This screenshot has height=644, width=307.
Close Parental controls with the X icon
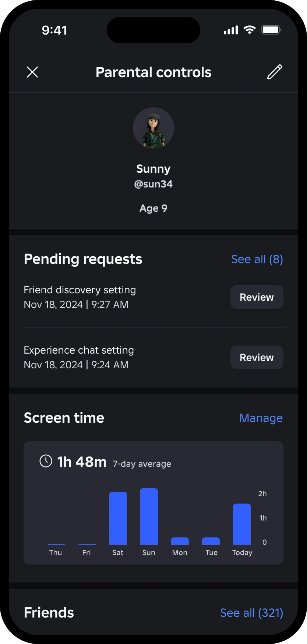coord(32,72)
